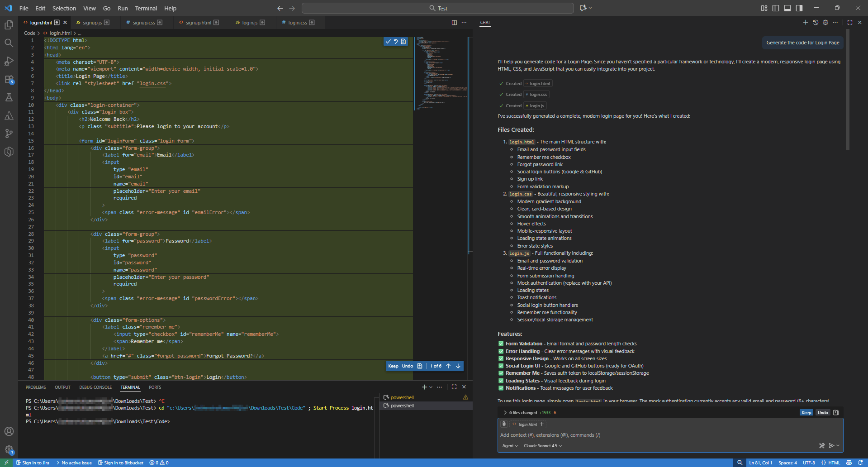Viewport: 868px width, 468px height.
Task: Open the File menu
Action: (x=24, y=8)
